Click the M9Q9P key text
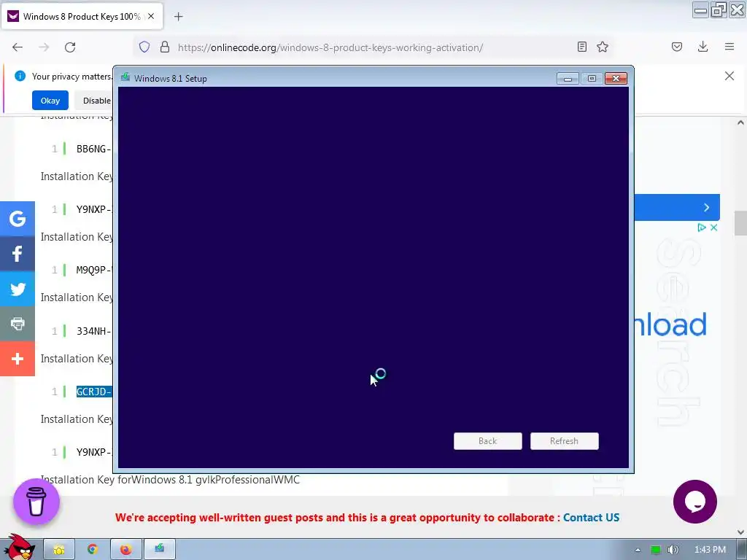The image size is (747, 560). tap(94, 270)
